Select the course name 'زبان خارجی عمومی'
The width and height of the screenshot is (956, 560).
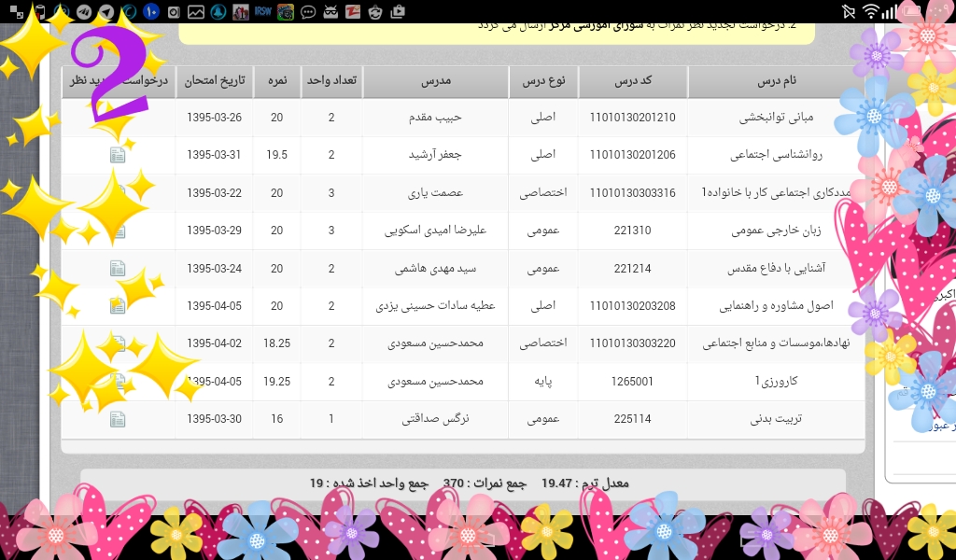tap(776, 231)
